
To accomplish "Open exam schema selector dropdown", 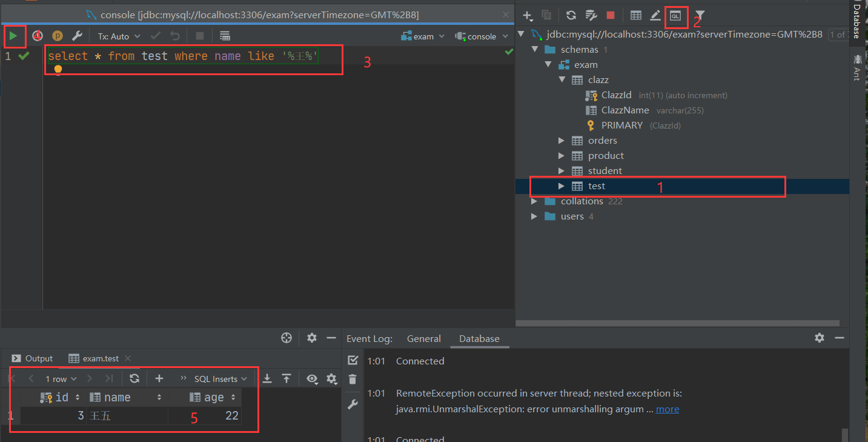I will point(423,36).
